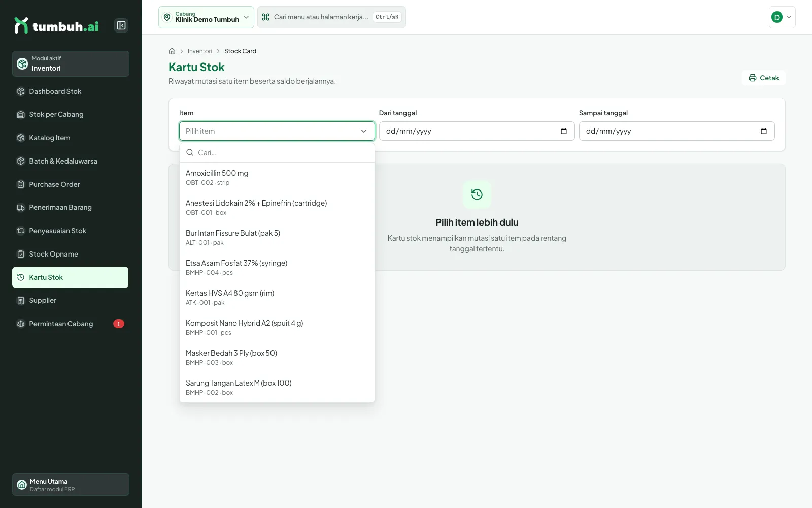Click the Penyesuaian Stok arrows icon
Viewport: 812px width, 508px height.
[x=21, y=231]
